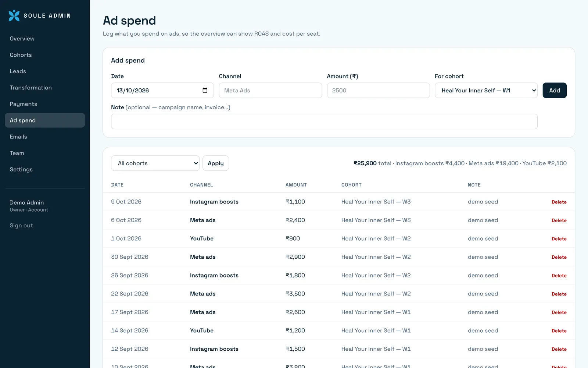Open the Payments page
The image size is (588, 368).
click(x=45, y=104)
